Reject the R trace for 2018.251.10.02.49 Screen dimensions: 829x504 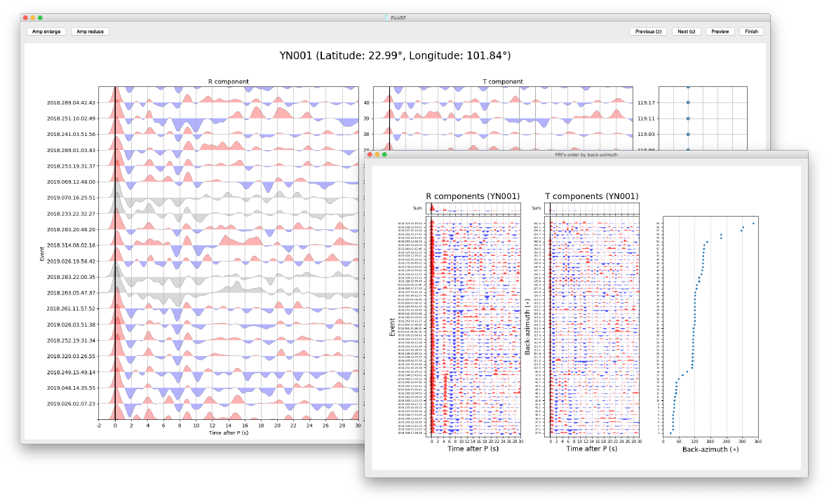point(210,118)
